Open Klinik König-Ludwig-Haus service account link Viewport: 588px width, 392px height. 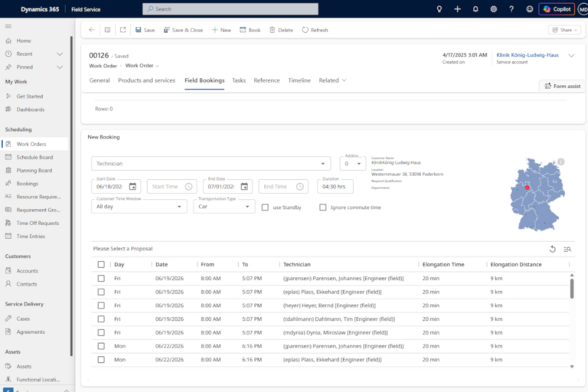[528, 55]
